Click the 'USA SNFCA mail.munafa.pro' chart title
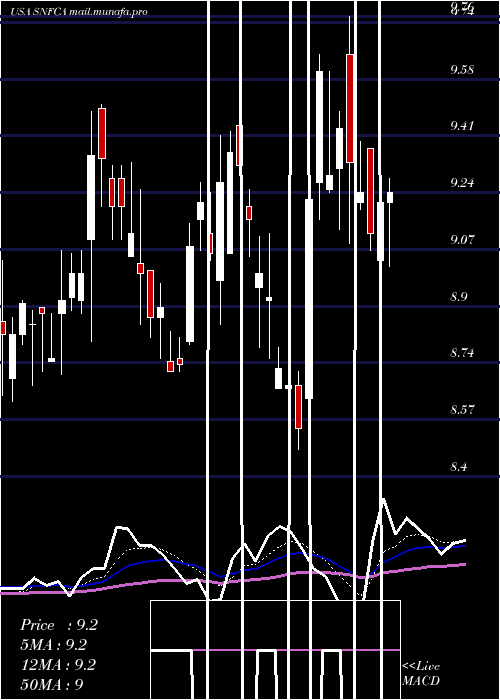500x700 pixels. pos(79,12)
